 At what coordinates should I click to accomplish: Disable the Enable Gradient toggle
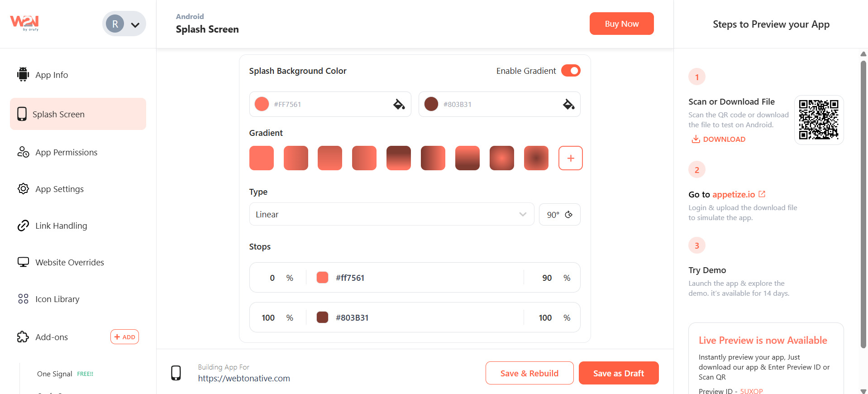(x=571, y=71)
